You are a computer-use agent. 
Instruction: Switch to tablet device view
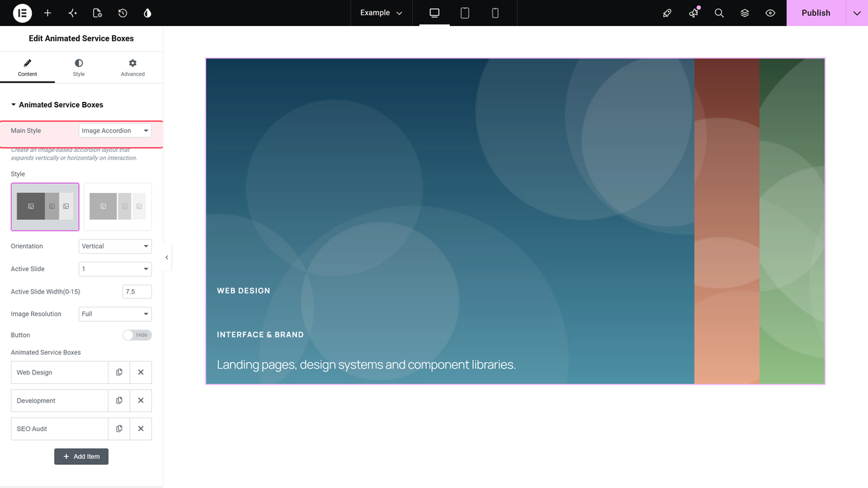pyautogui.click(x=465, y=13)
